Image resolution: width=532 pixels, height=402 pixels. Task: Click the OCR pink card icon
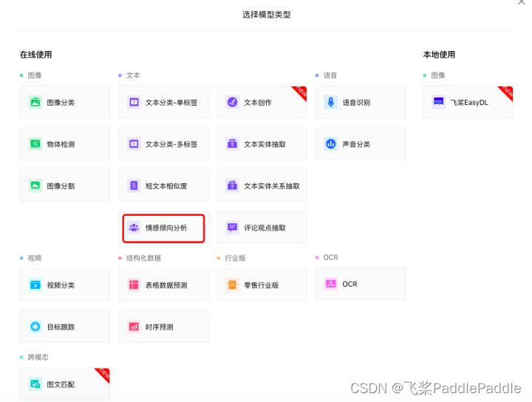[331, 284]
